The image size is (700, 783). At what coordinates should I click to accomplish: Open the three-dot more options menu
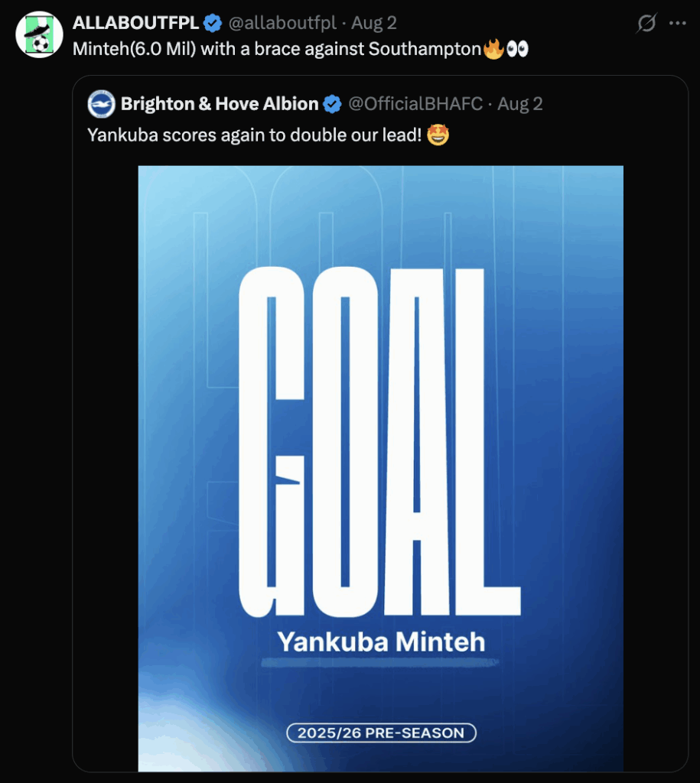tap(678, 24)
